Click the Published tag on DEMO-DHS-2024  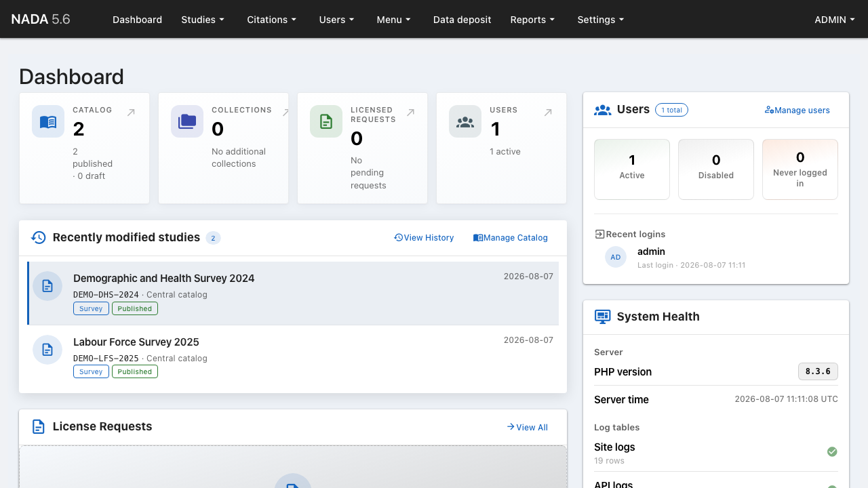[135, 308]
